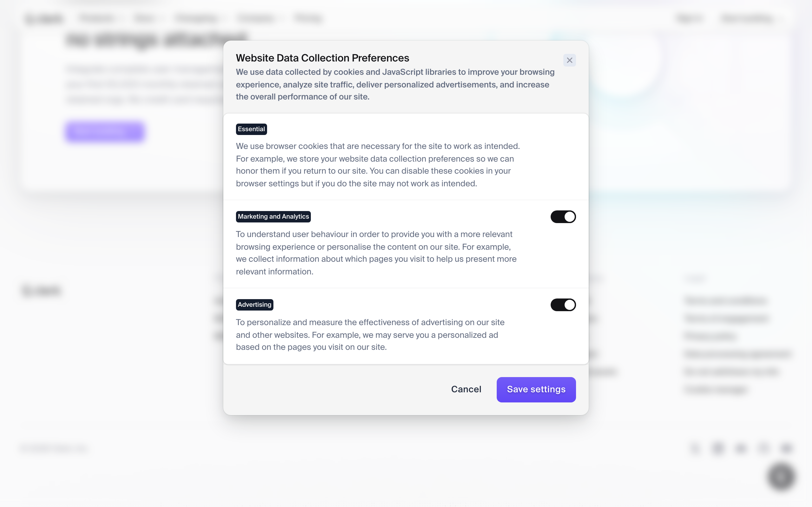Click the blurred purple hero button behind dialog

105,132
